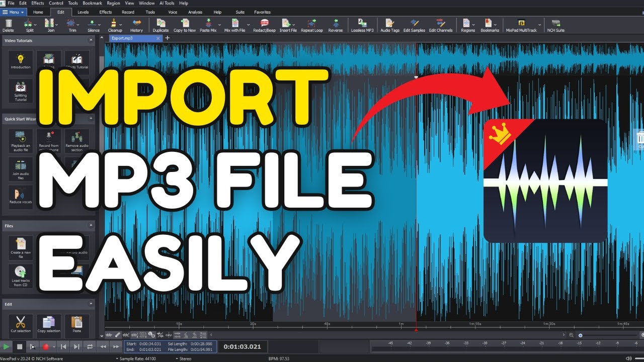Open the Bookmarks tool
644x362 pixels.
coord(490,25)
